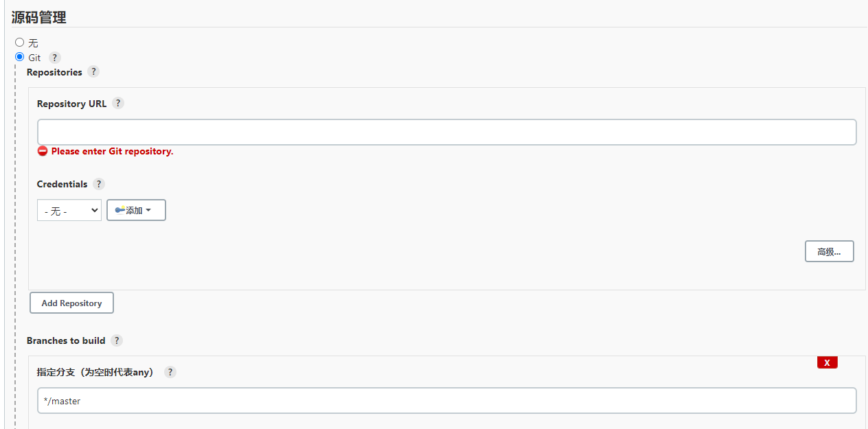Focus the Repository URL text field
868x429 pixels.
click(446, 132)
